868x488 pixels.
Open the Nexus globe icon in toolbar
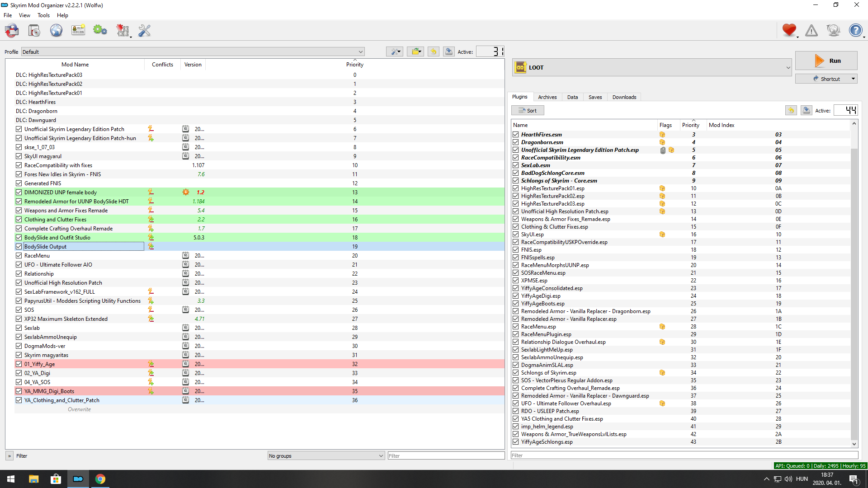pos(56,31)
